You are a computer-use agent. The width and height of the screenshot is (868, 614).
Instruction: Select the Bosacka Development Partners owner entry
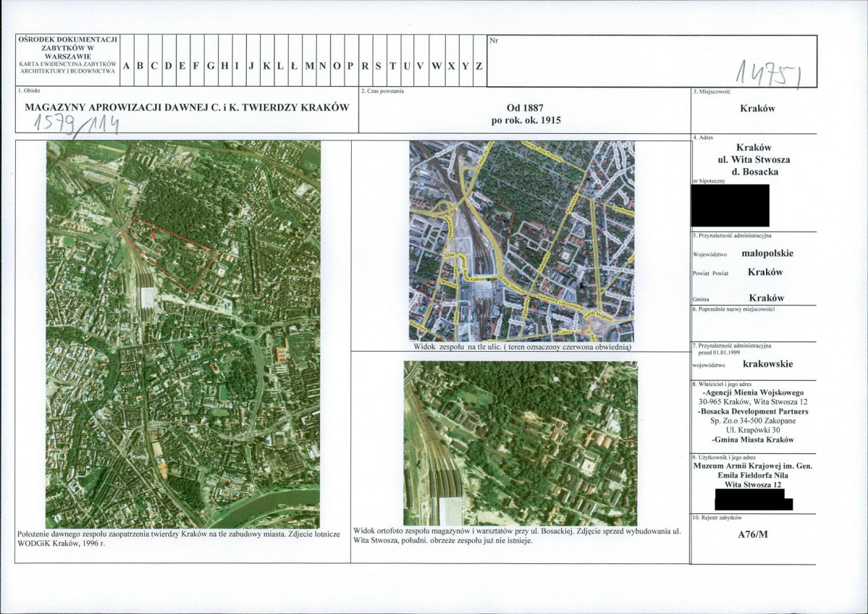(x=753, y=411)
